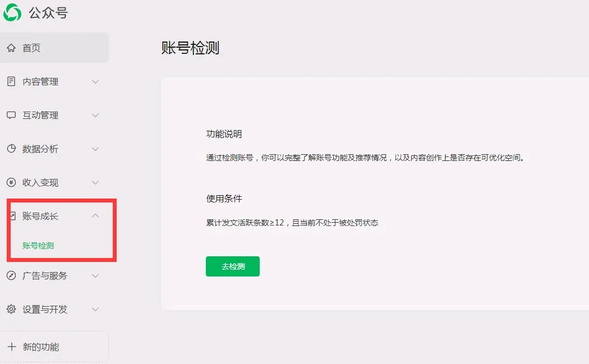Image resolution: width=589 pixels, height=364 pixels.
Task: Open the 首页 menu item
Action: coord(31,48)
